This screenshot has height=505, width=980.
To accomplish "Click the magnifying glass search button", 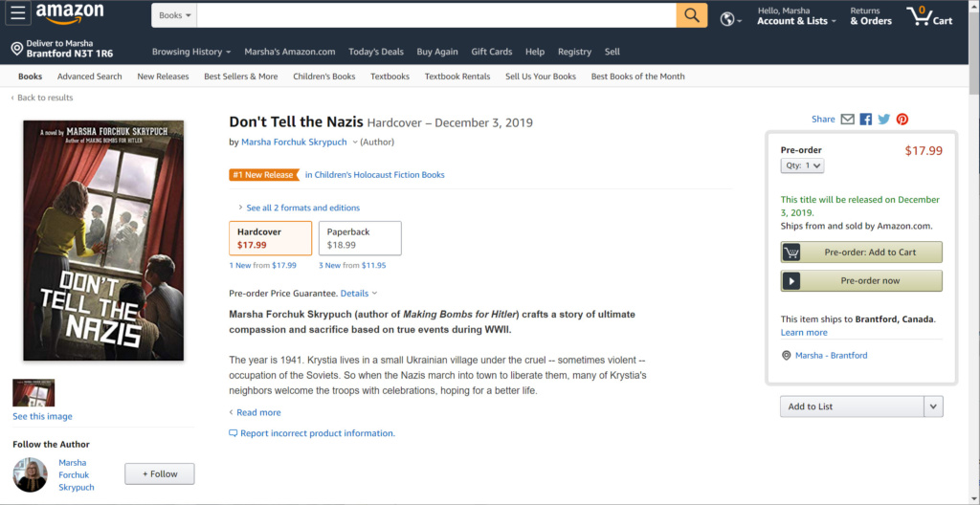I will [691, 15].
